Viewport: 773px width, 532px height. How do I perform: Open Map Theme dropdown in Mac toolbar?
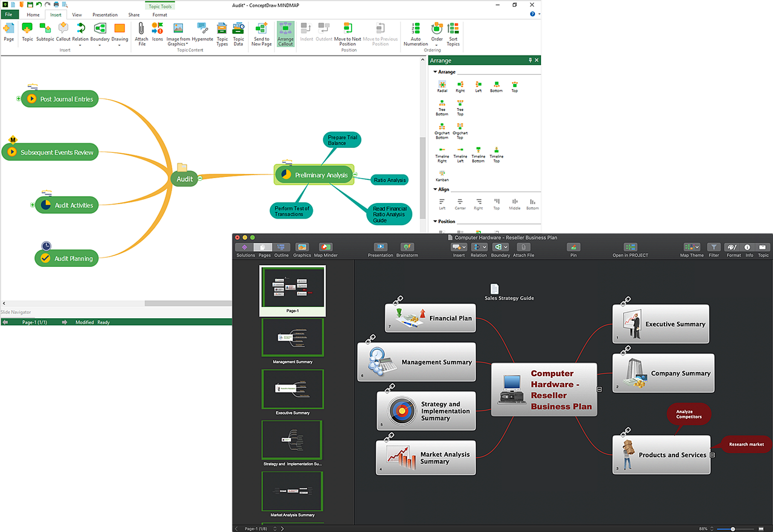(692, 250)
